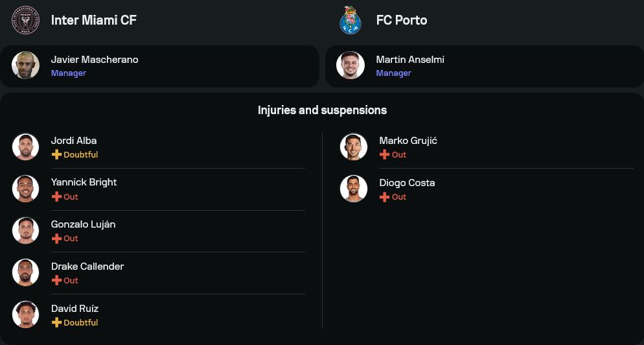Viewport: 644px width, 345px height.
Task: View Drake Callender's player name link
Action: pyautogui.click(x=87, y=267)
